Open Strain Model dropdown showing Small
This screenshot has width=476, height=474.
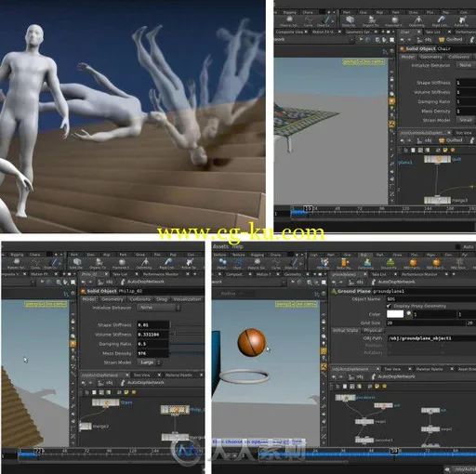click(x=466, y=120)
